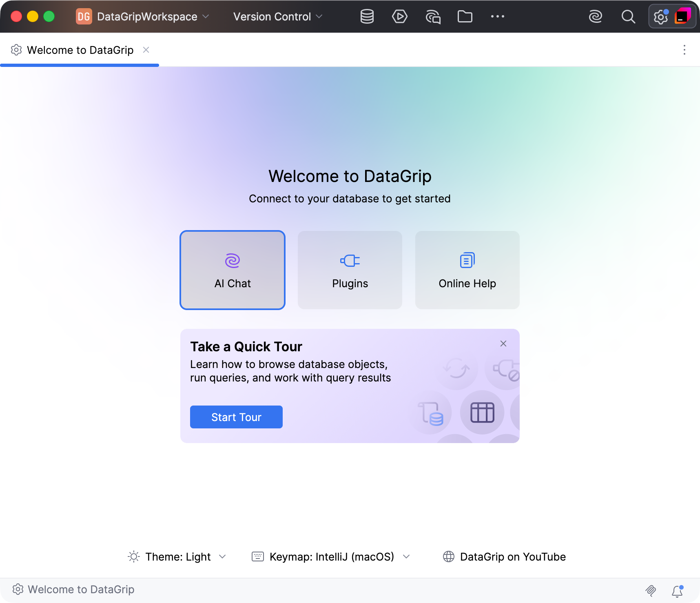The width and height of the screenshot is (700, 603).
Task: Open the Theme: Light selector
Action: [x=177, y=557]
